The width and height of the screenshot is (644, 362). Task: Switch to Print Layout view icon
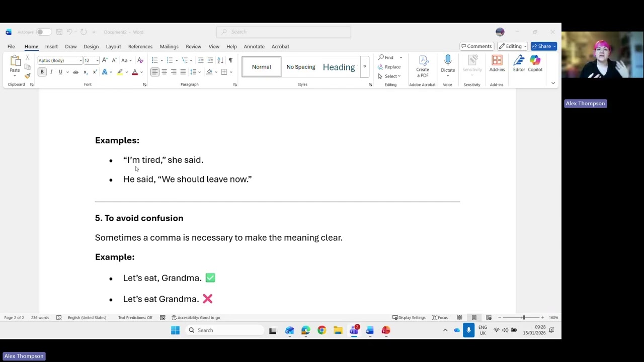pyautogui.click(x=474, y=317)
